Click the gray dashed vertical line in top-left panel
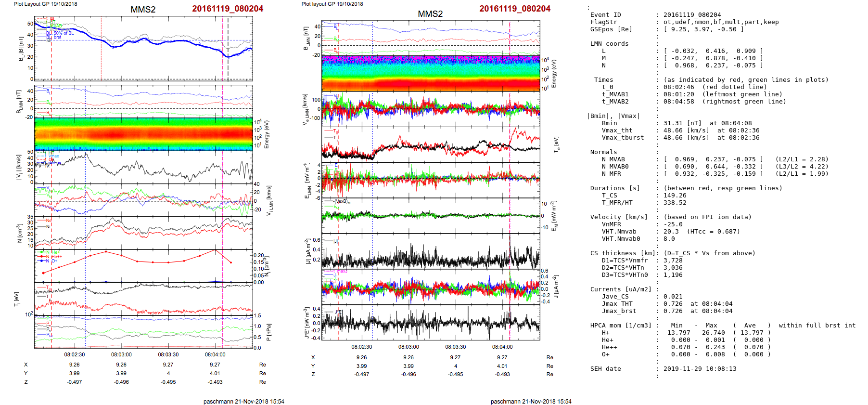Screen dimensions: 868x405 [x=228, y=48]
